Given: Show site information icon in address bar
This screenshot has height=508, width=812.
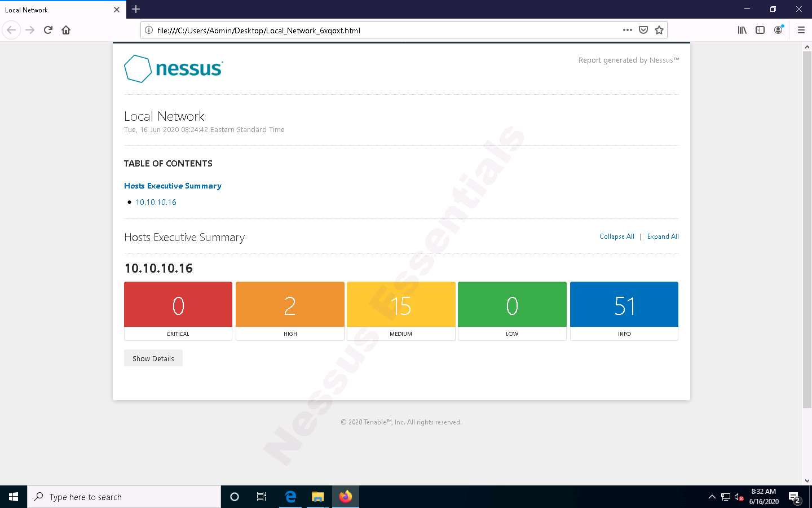Looking at the screenshot, I should [x=149, y=30].
